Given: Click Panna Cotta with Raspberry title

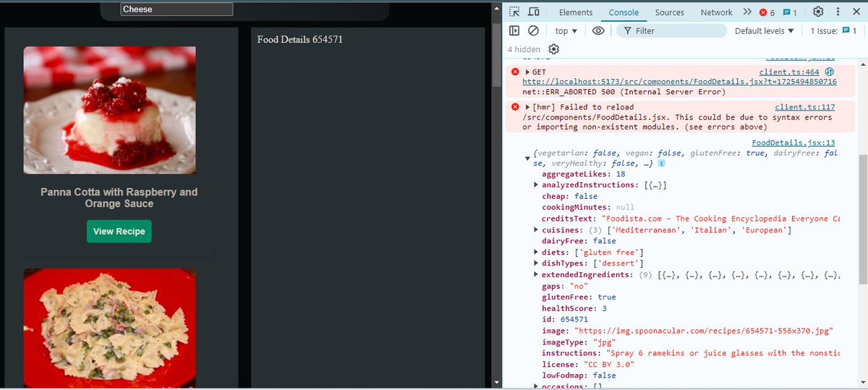Looking at the screenshot, I should 119,198.
